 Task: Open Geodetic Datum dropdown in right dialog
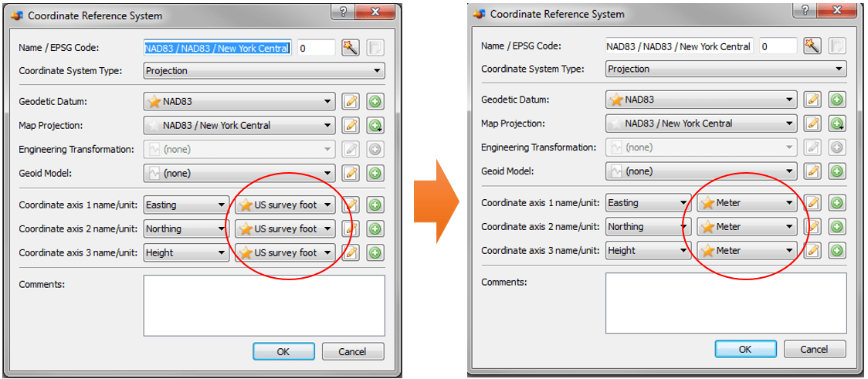tap(701, 100)
